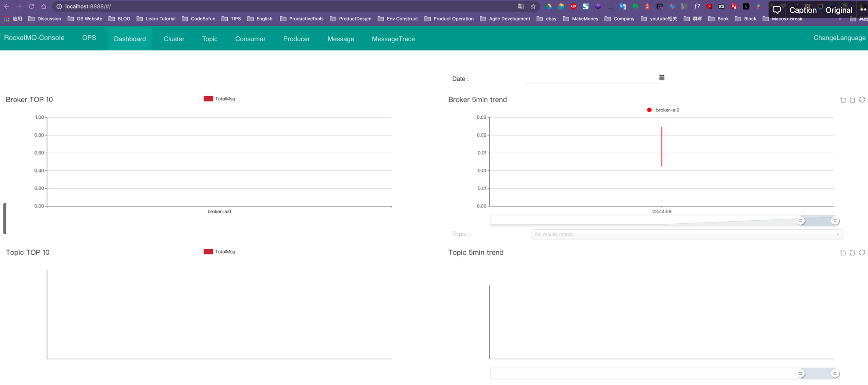Open the Date calendar picker icon
Screen dimensions: 868x385
click(662, 78)
